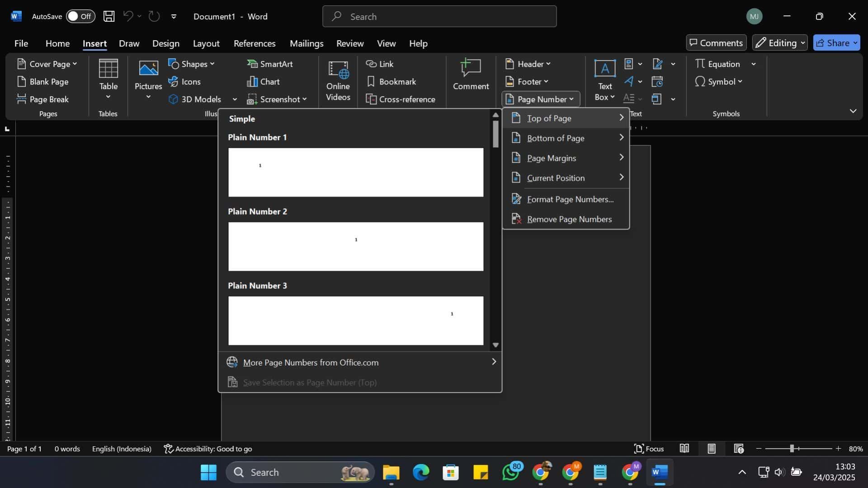Open the Footer dropdown
The height and width of the screenshot is (488, 868).
527,81
